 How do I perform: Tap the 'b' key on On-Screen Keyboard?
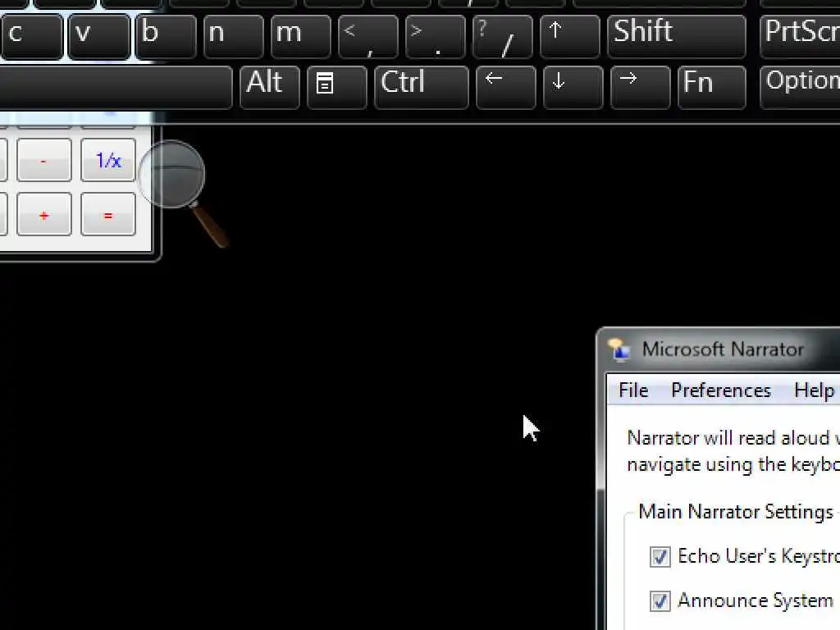166,36
